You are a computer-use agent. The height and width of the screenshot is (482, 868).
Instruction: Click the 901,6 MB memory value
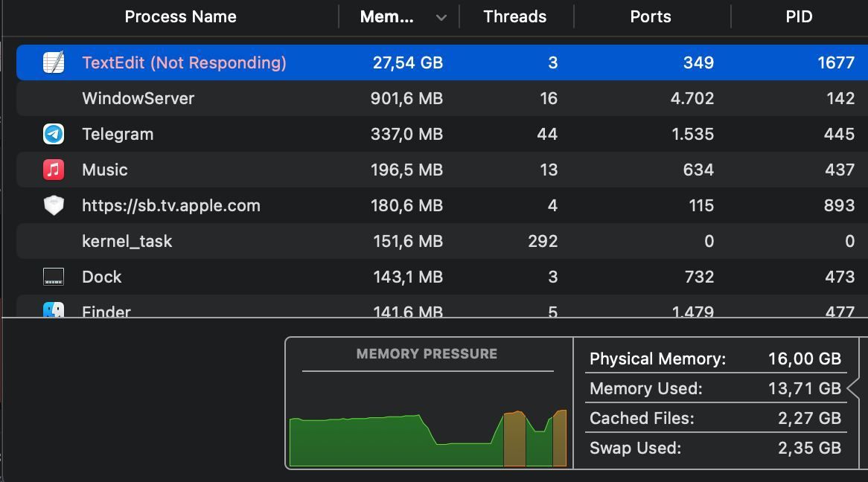[407, 98]
